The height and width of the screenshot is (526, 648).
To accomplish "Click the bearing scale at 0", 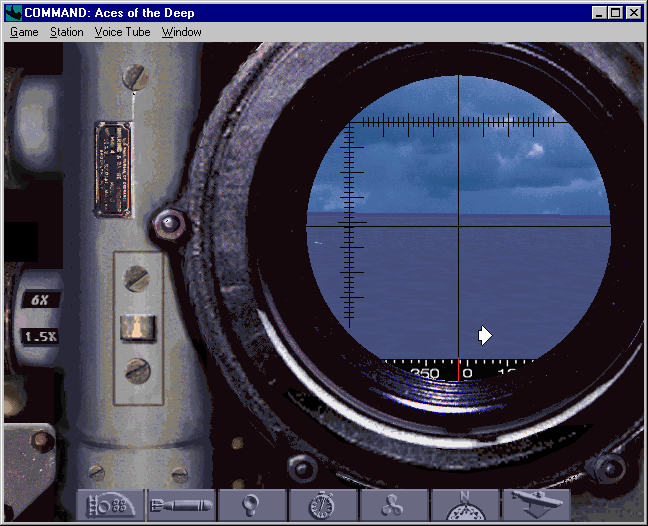I will tap(467, 374).
